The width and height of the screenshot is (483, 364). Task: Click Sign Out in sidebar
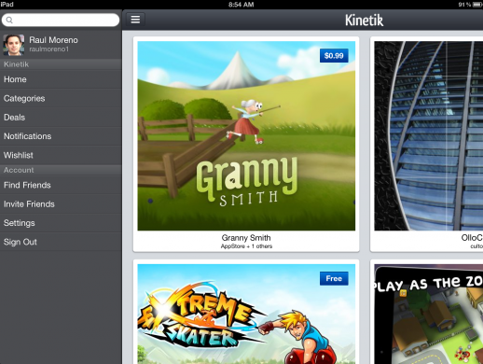(x=60, y=242)
